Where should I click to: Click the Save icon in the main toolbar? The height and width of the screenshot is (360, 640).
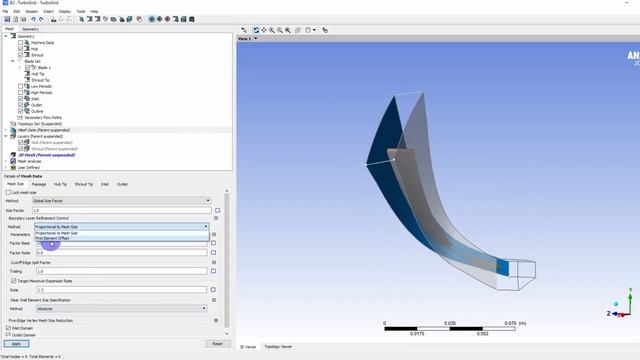7,19
